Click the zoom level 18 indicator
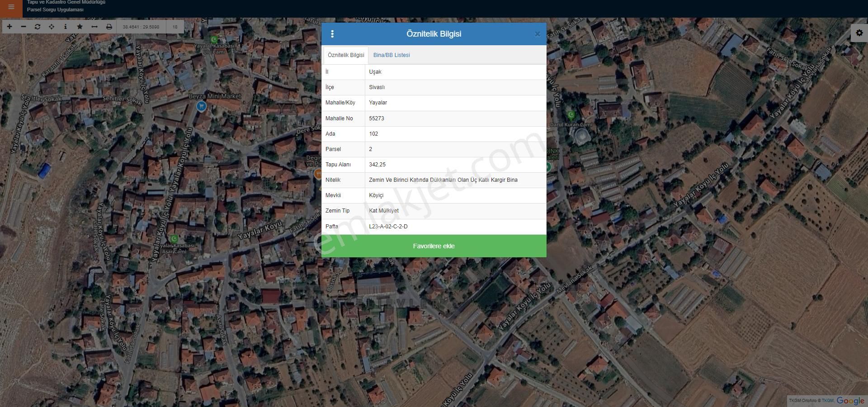 click(x=175, y=27)
